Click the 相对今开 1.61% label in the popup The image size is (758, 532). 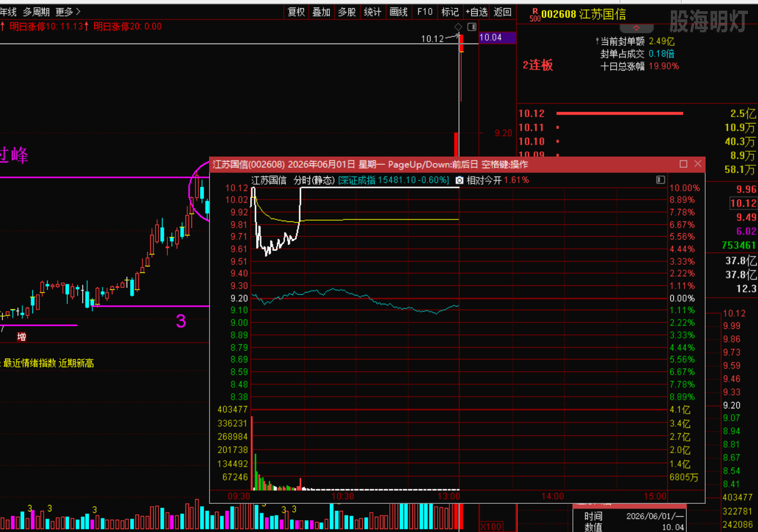pos(498,180)
